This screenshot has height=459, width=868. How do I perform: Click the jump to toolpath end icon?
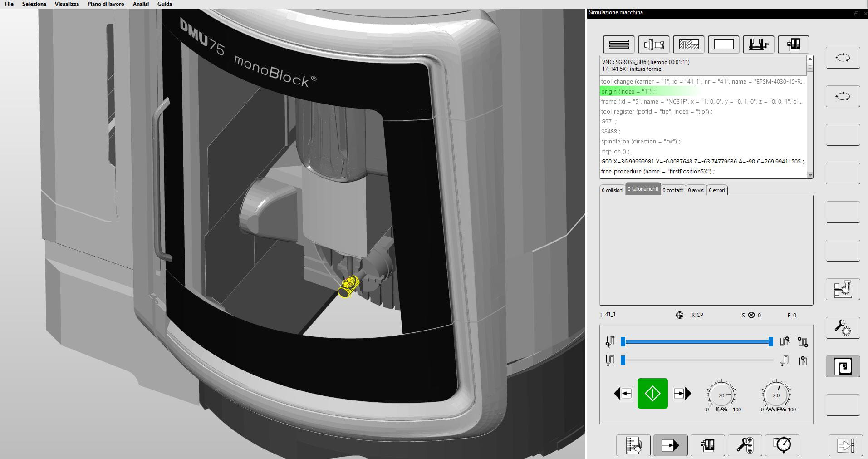784,341
